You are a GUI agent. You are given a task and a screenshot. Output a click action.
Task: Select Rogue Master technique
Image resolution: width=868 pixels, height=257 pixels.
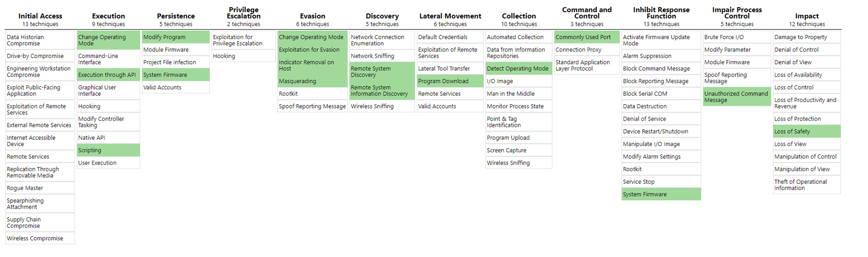[x=40, y=188]
